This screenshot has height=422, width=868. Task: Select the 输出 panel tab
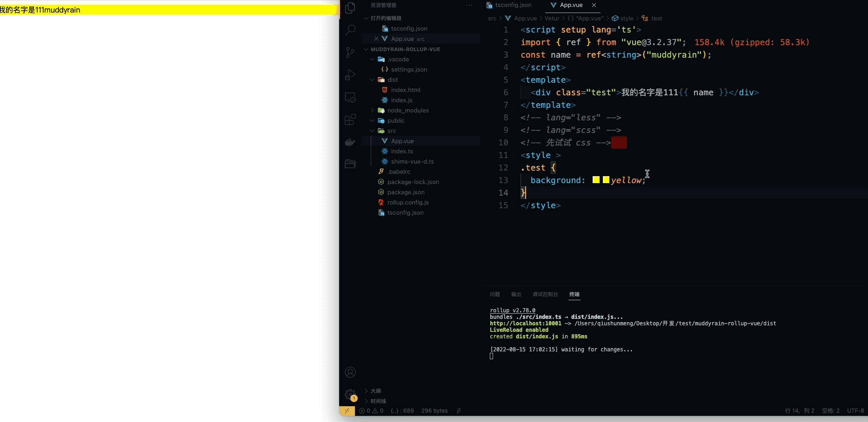pyautogui.click(x=515, y=294)
